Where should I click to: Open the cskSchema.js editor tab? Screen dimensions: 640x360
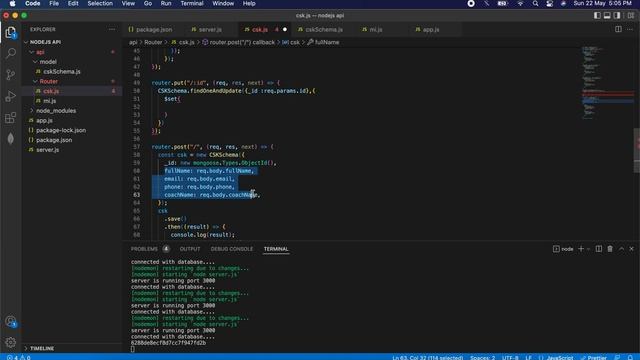coord(324,29)
